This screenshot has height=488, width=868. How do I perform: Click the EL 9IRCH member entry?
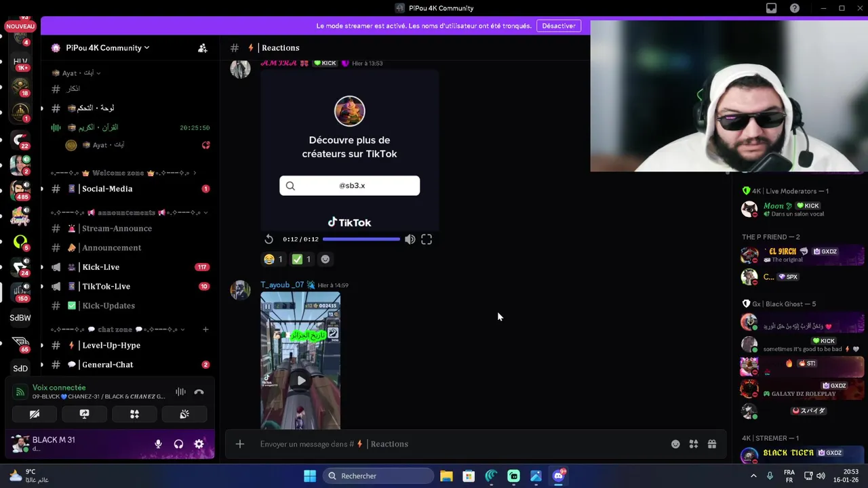pos(802,255)
